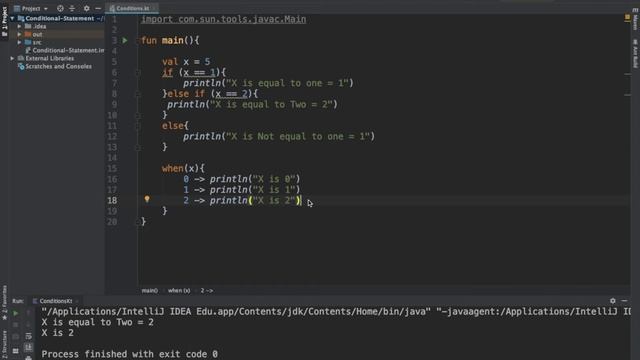640x360 pixels.
Task: Expand External Libraries node
Action: [x=13, y=58]
